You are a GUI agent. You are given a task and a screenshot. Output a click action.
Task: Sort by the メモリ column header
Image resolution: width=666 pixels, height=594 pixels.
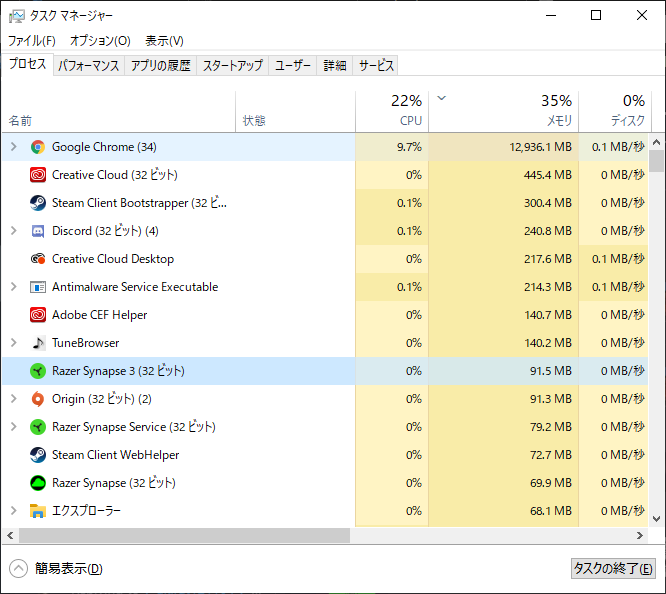[x=504, y=111]
